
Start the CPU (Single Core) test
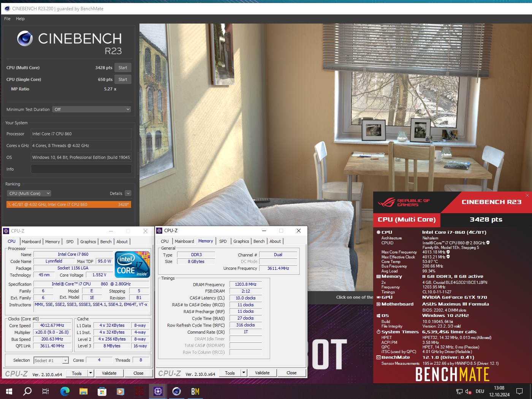(x=123, y=79)
